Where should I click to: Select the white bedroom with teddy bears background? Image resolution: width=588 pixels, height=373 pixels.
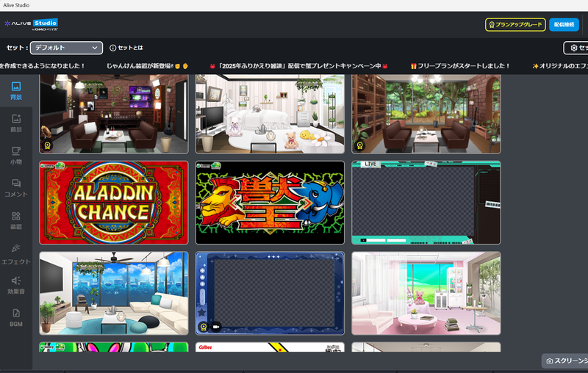(x=270, y=114)
